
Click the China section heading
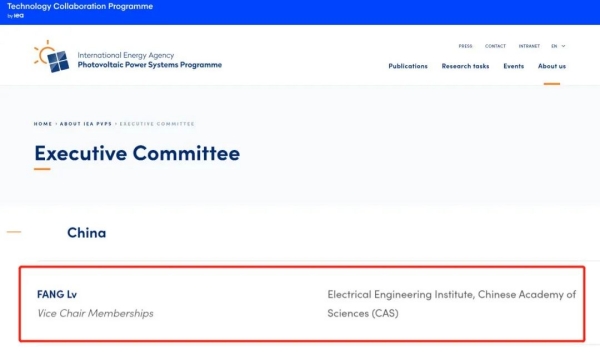86,233
